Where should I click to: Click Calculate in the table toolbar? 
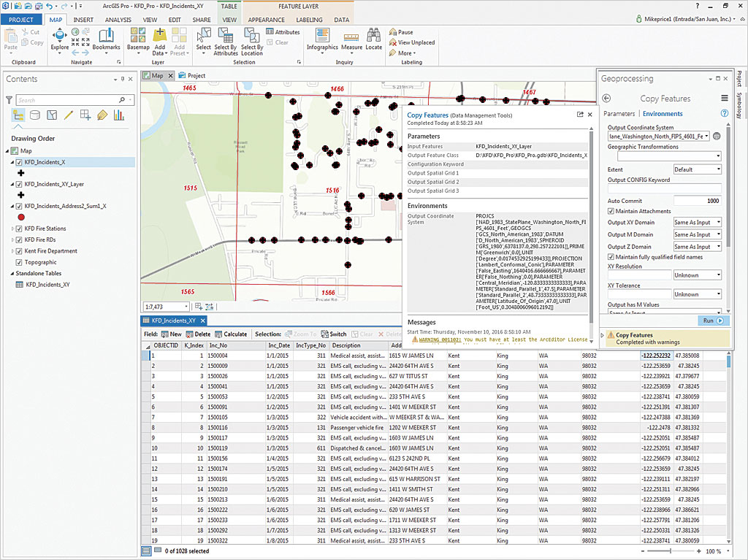(230, 334)
